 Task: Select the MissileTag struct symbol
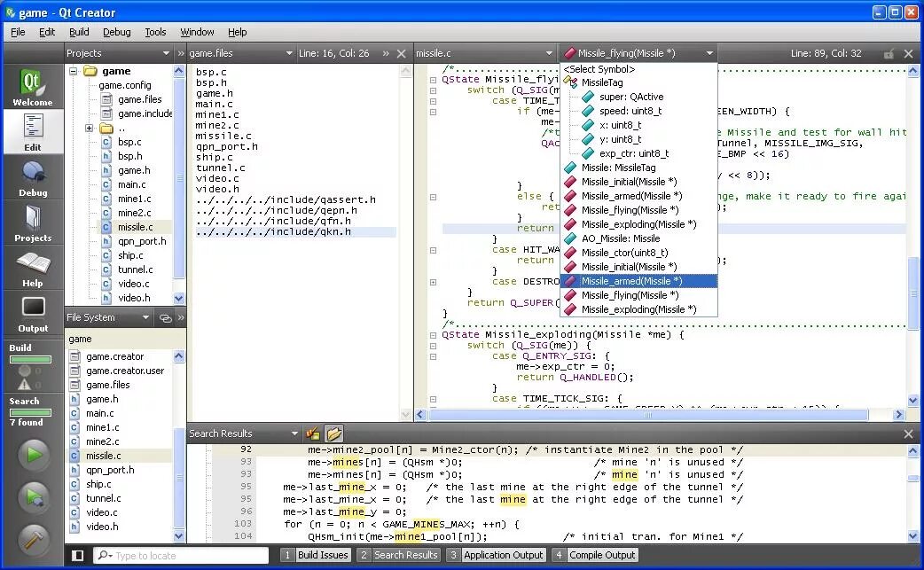pos(601,82)
